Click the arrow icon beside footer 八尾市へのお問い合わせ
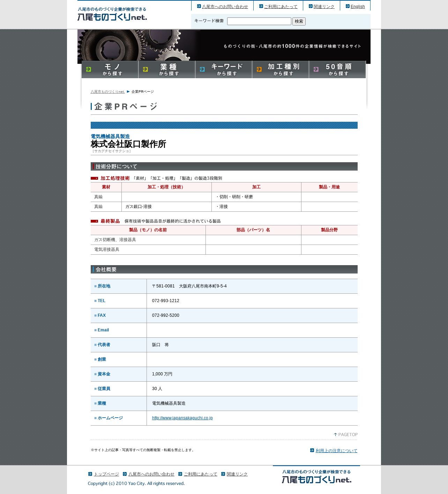The width and height of the screenshot is (448, 494). coord(125,474)
